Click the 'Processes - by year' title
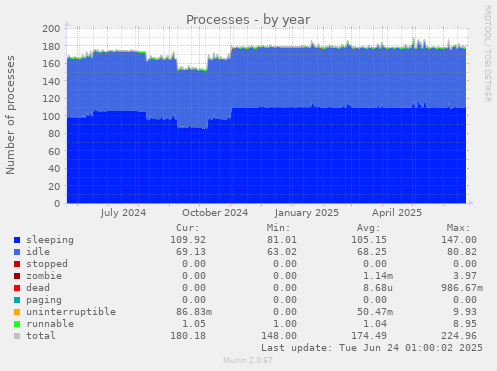 point(248,20)
